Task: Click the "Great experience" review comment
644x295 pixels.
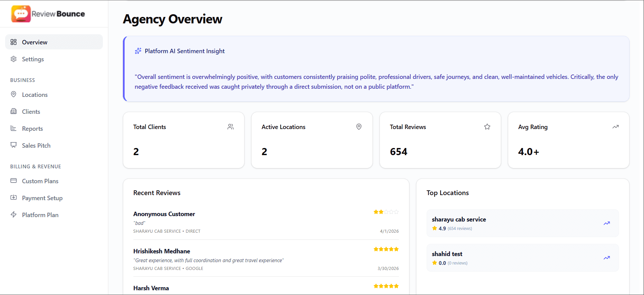Action: (x=209, y=260)
